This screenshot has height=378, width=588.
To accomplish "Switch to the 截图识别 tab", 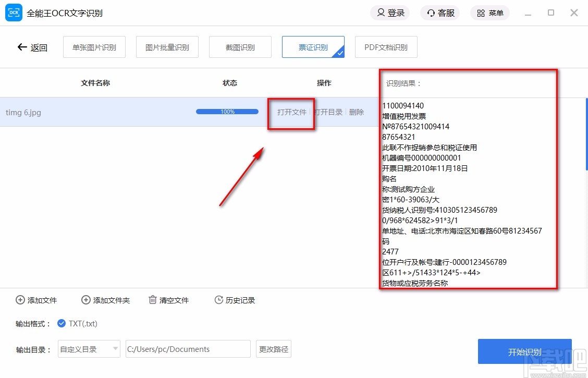I will pos(240,46).
